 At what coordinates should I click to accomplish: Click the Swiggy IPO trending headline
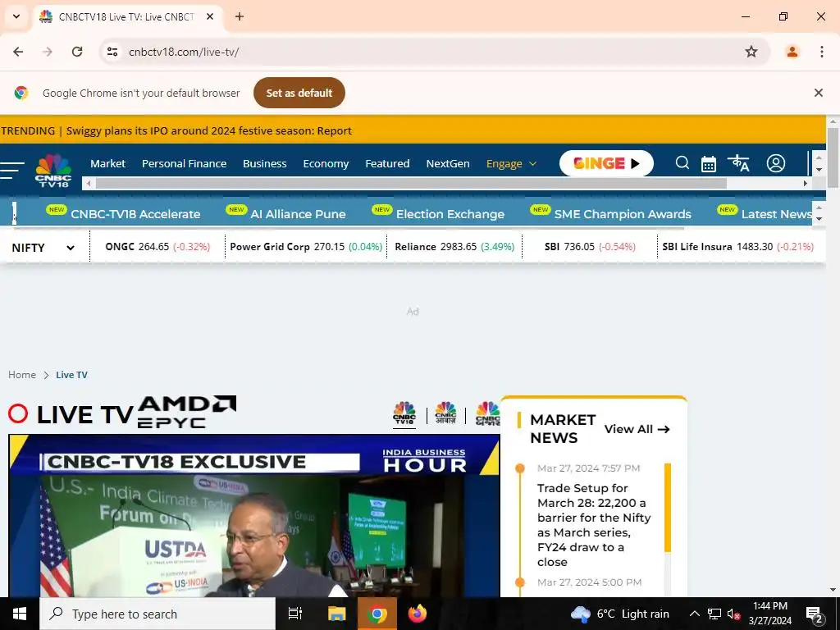209,130
